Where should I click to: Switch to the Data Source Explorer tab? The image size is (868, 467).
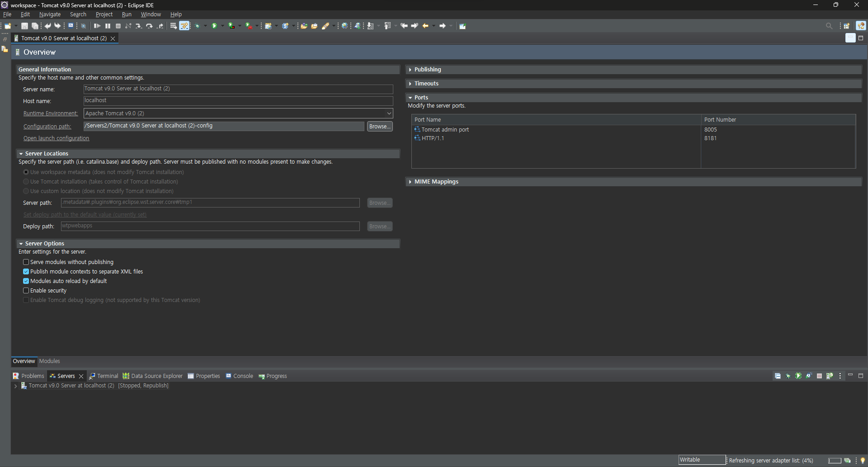pos(152,376)
